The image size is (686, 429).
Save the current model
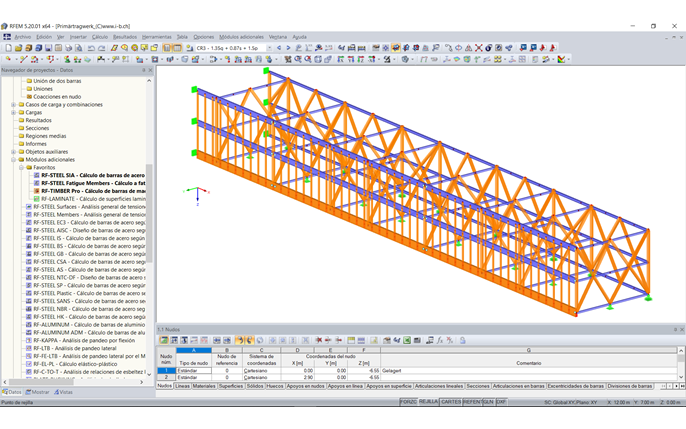(48, 48)
